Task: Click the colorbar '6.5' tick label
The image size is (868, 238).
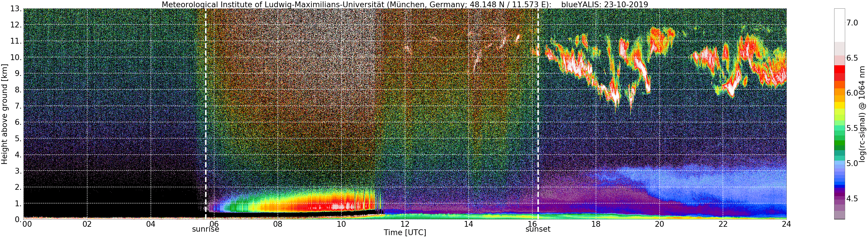Action: (x=852, y=58)
